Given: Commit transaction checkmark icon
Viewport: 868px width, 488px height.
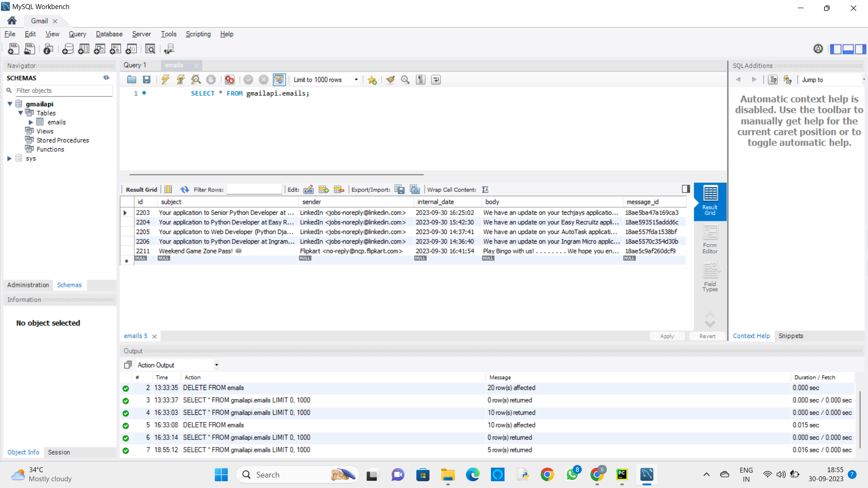Looking at the screenshot, I should (248, 80).
